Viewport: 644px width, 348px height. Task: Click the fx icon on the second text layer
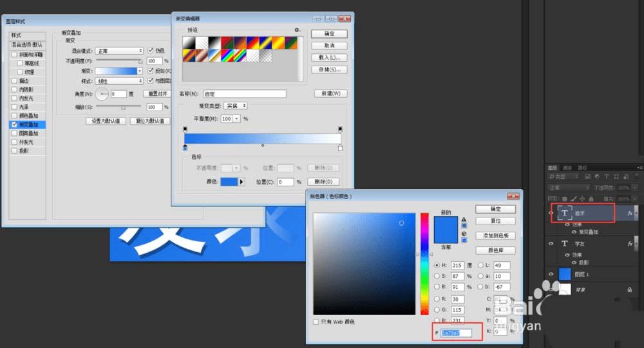click(630, 244)
